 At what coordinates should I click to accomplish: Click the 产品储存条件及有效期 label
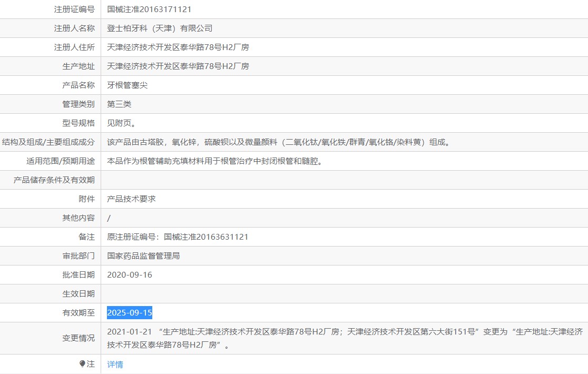[x=54, y=180]
